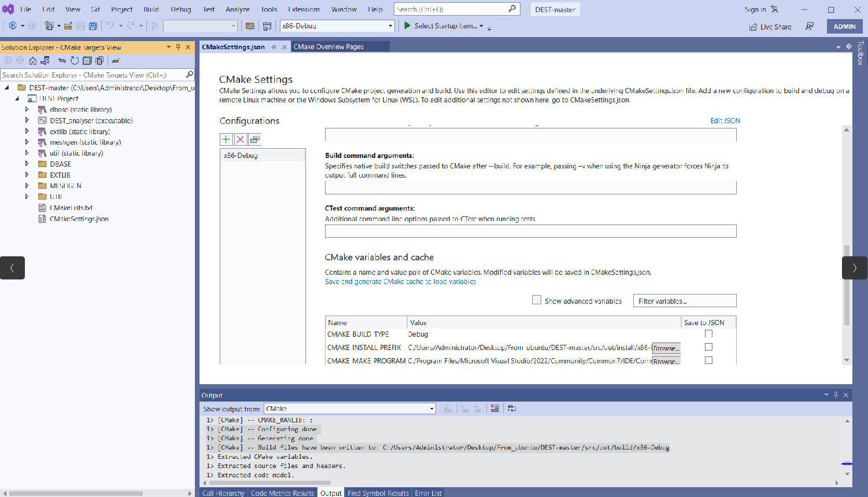Image resolution: width=868 pixels, height=497 pixels.
Task: Click the Filter variables input field
Action: click(x=685, y=301)
